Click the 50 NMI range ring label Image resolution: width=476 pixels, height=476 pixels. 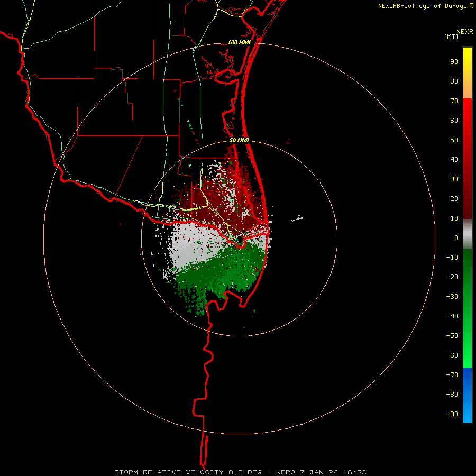pos(239,140)
